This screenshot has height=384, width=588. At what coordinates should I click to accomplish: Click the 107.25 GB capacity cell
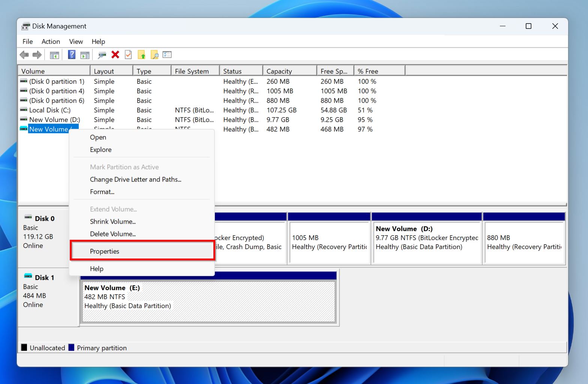(281, 110)
